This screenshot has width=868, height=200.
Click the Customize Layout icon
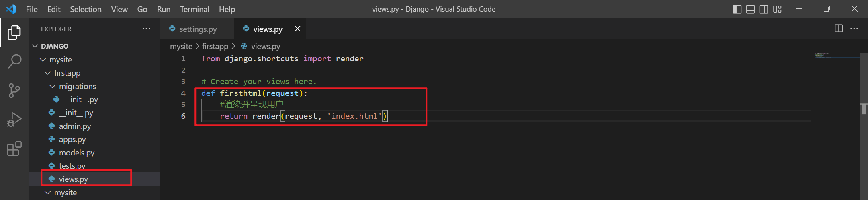[777, 9]
